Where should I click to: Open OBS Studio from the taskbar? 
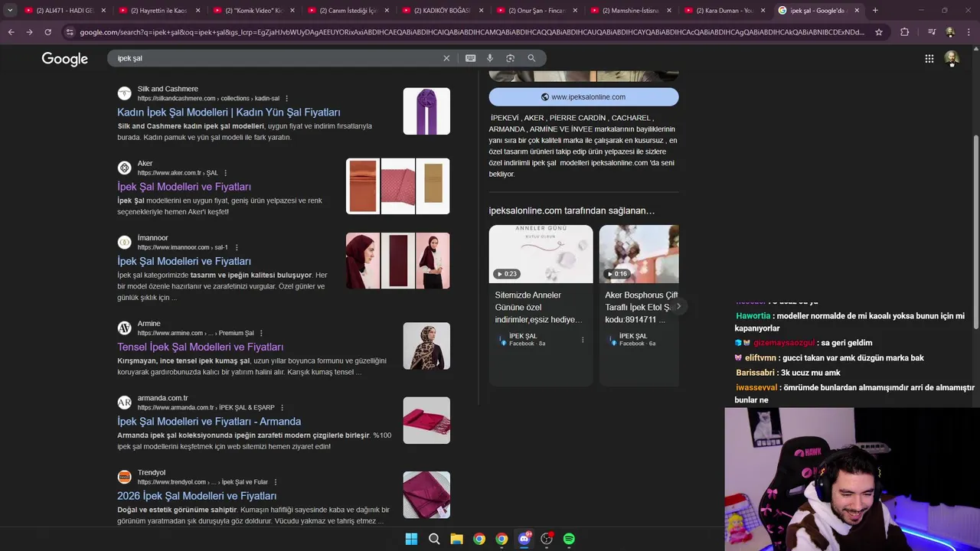tap(547, 539)
